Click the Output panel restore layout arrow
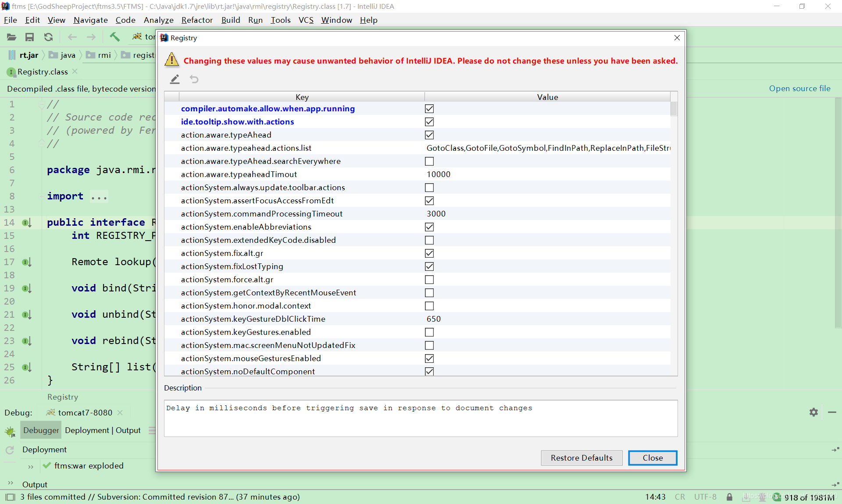 pos(835,484)
